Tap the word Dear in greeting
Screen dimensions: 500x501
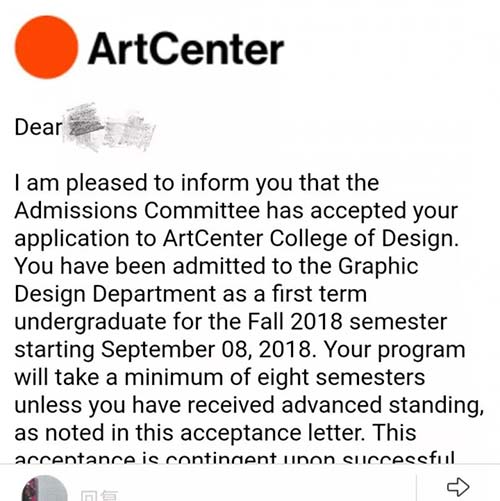(38, 127)
